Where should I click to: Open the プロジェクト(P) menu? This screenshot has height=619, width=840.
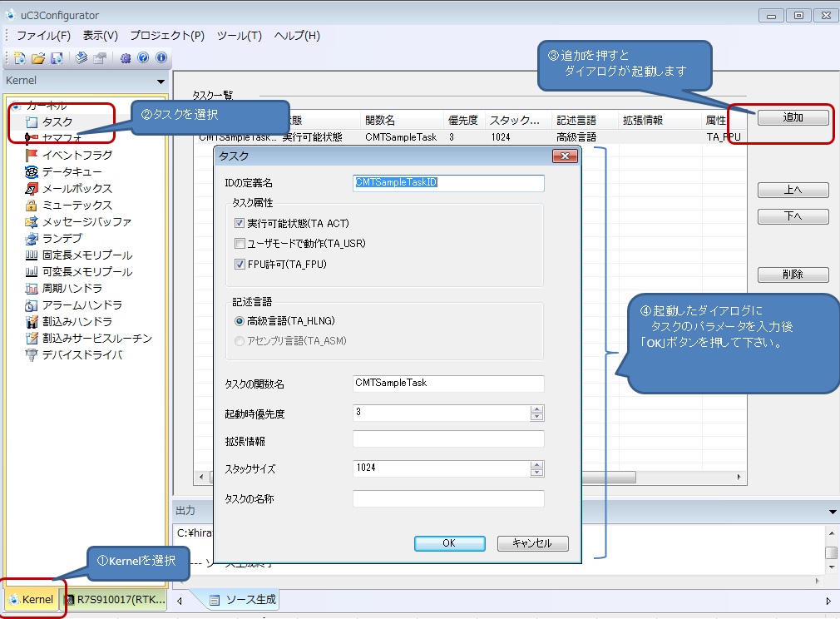167,36
